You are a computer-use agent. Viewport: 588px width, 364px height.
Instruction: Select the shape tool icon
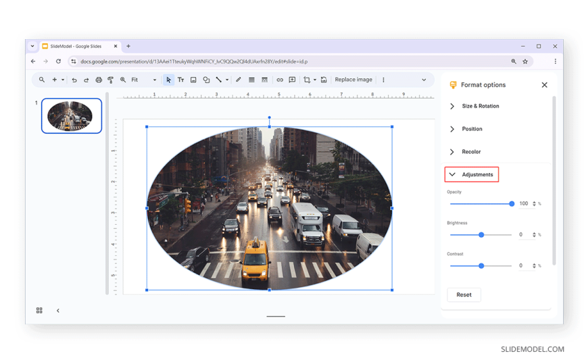click(206, 80)
